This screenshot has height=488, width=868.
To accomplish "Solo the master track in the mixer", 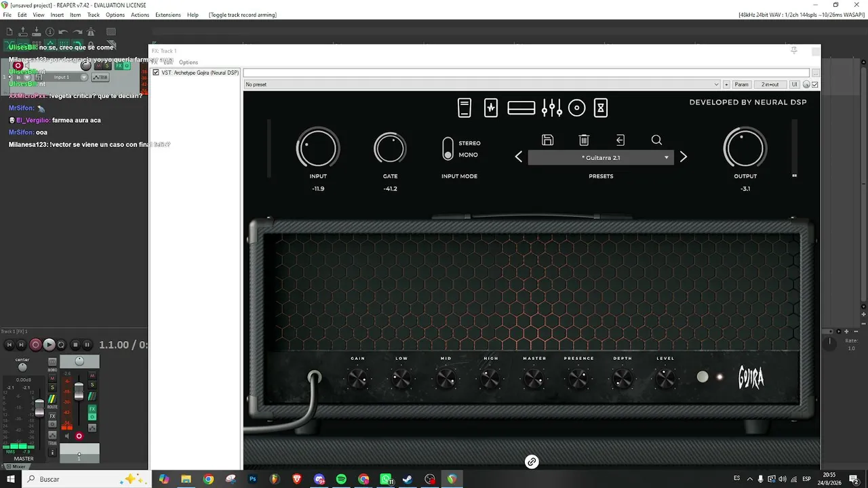I will 52,388.
